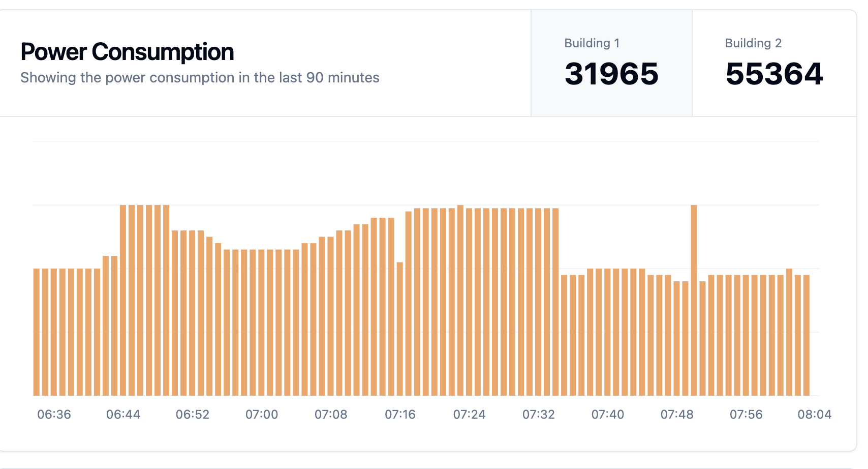868x469 pixels.
Task: Click the peak bar above 07:24
Action: (460, 300)
